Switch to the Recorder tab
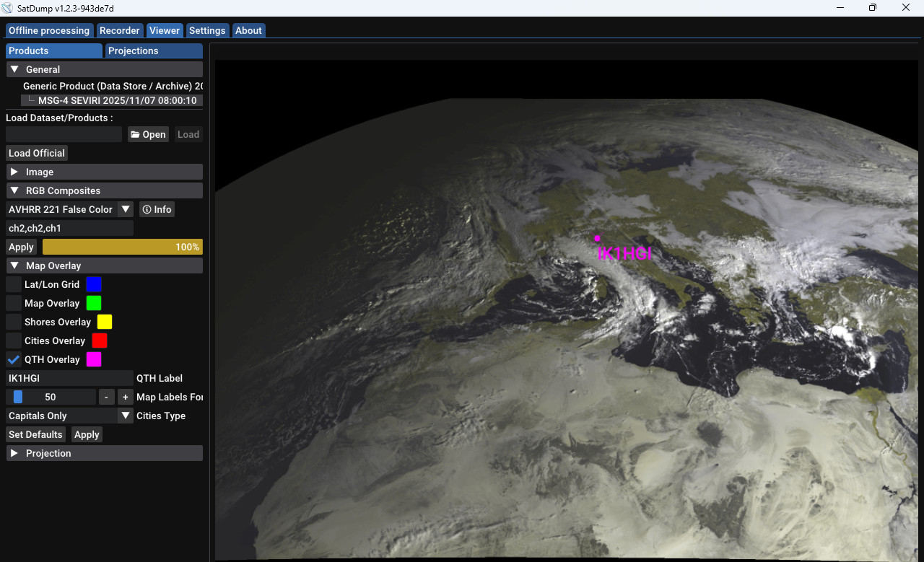The width and height of the screenshot is (924, 562). [119, 30]
